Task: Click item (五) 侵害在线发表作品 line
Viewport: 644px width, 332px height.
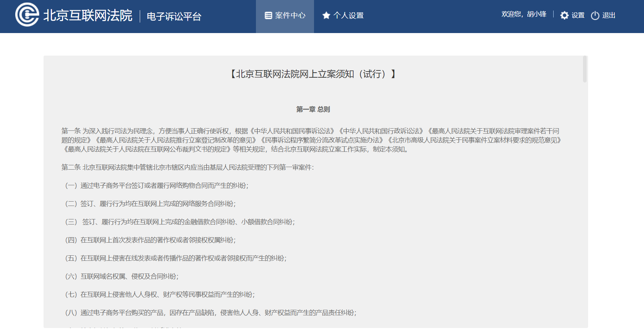Action: (x=176, y=258)
